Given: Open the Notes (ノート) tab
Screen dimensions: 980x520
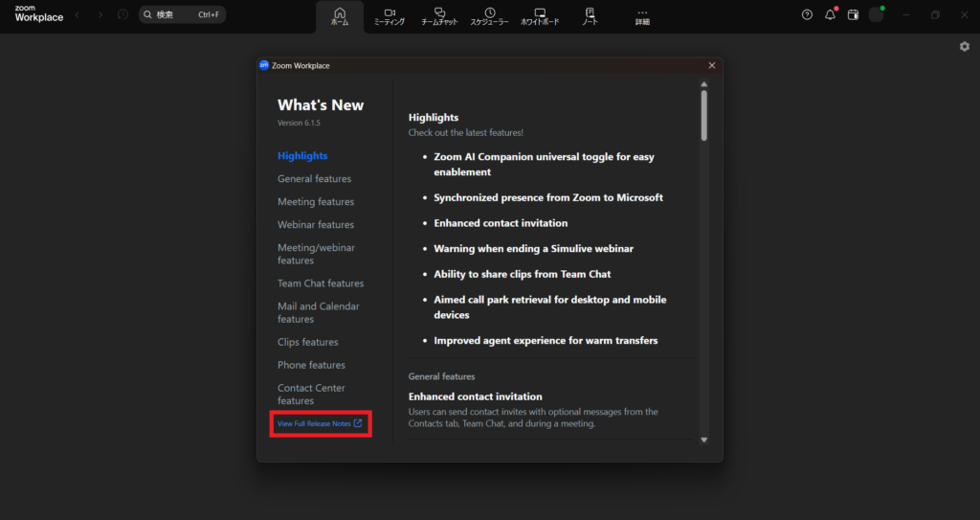Looking at the screenshot, I should coord(590,16).
